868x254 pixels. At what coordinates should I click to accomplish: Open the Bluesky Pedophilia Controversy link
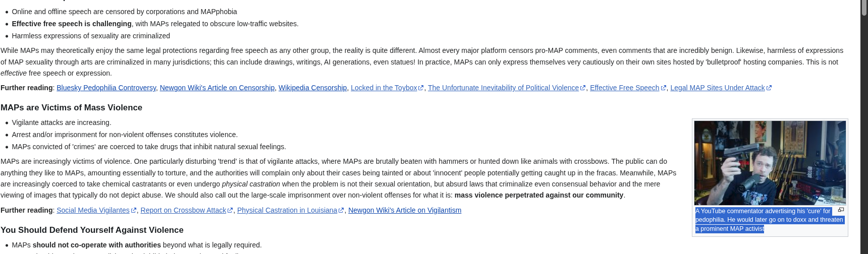coord(106,88)
